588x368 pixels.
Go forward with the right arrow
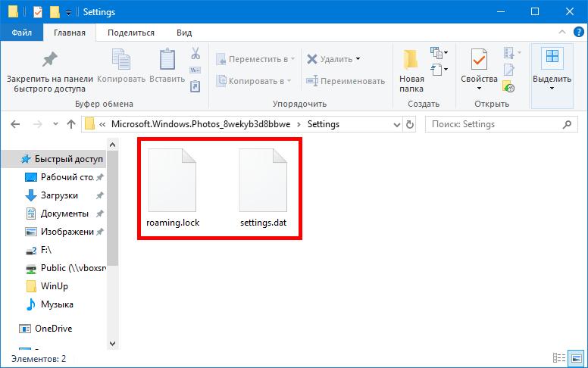(x=37, y=124)
